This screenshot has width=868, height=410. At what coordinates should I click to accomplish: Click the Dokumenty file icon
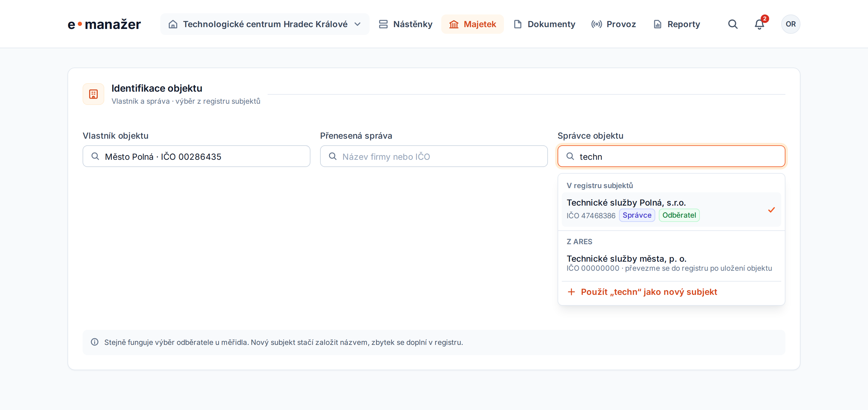[518, 24]
